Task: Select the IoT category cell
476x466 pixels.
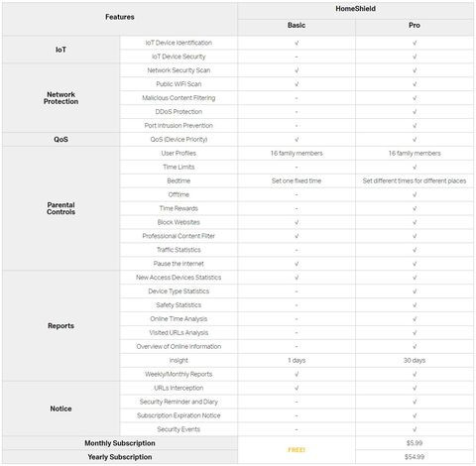Action: (x=60, y=50)
